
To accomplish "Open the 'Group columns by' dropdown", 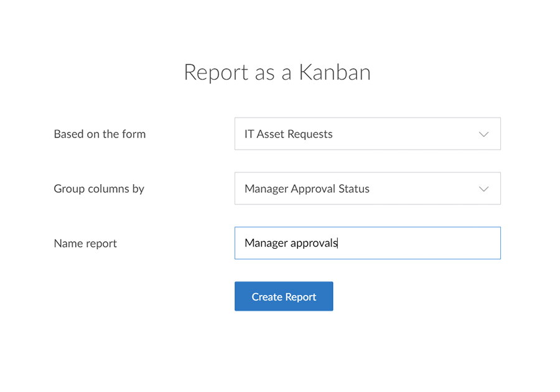I will 368,189.
